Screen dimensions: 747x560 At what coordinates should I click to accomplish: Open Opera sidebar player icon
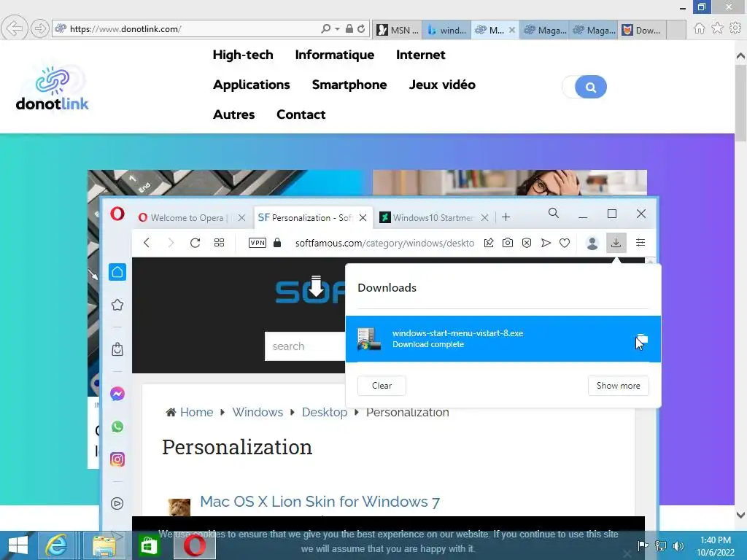(117, 503)
